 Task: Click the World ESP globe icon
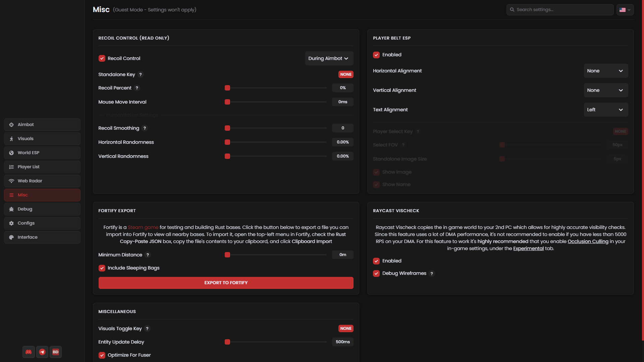11,153
